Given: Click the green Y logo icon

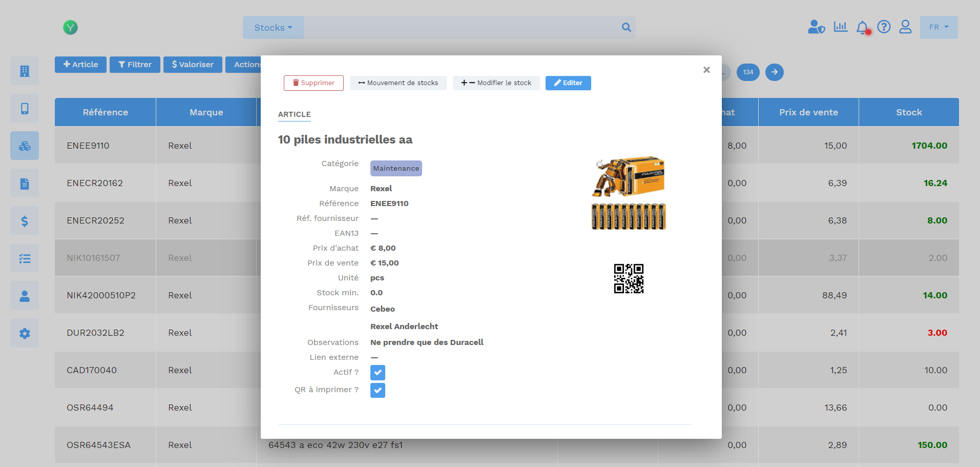Looking at the screenshot, I should pyautogui.click(x=70, y=28).
